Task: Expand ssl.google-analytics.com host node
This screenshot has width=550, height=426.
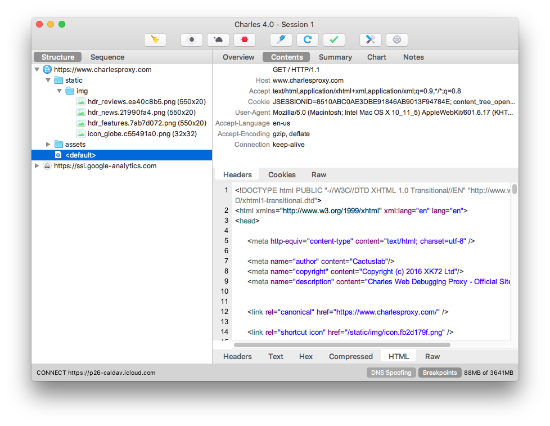Action: [x=37, y=166]
